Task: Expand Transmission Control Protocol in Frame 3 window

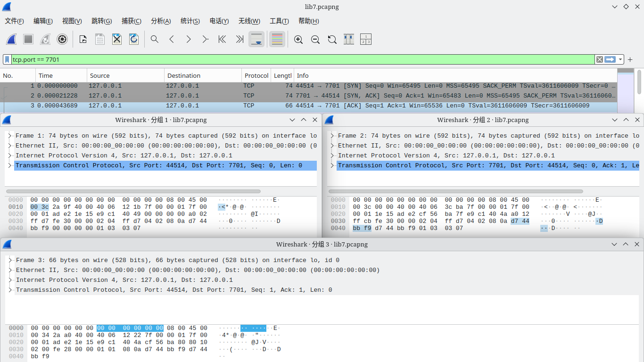Action: [10, 290]
